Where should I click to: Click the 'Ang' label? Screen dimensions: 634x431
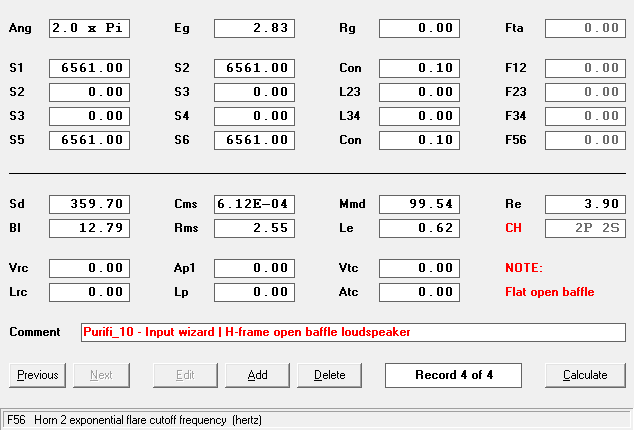(20, 28)
